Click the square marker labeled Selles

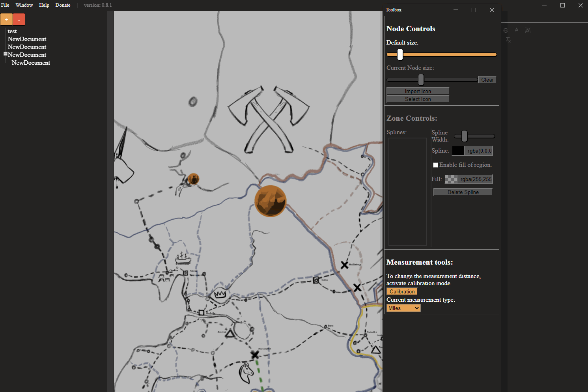pos(316,280)
